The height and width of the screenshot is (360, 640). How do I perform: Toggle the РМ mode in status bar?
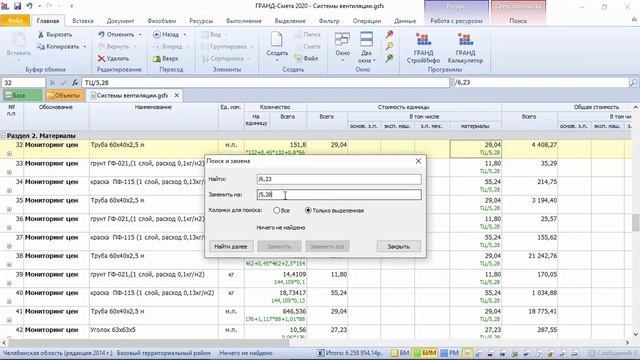point(449,353)
